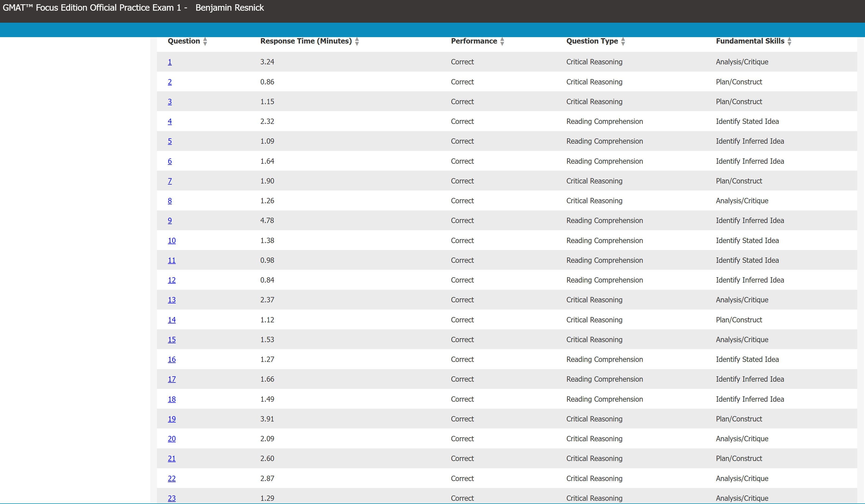Open question 23 link
Viewport: 865px width, 504px height.
[172, 498]
